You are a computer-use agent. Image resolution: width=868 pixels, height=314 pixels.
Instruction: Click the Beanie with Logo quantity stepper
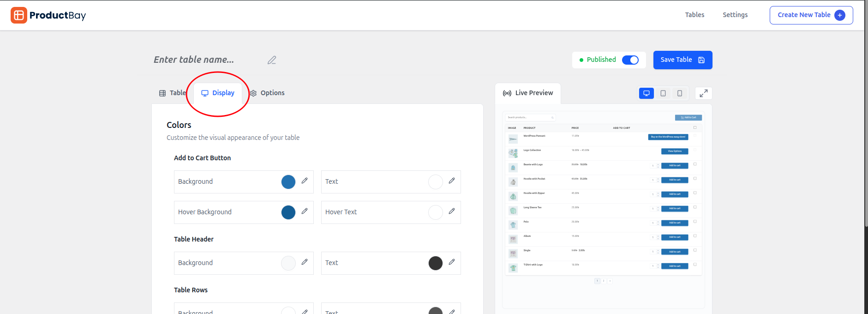pos(655,166)
